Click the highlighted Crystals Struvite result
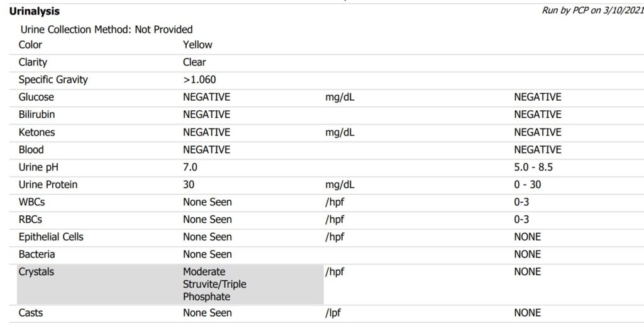Viewport: 644px width, 323px height. coord(214,284)
